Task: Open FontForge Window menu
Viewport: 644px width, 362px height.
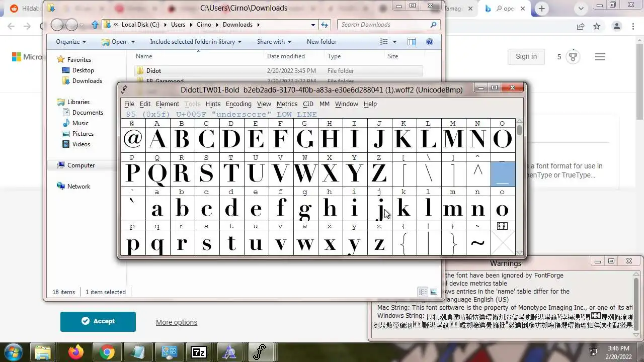Action: pos(347,104)
